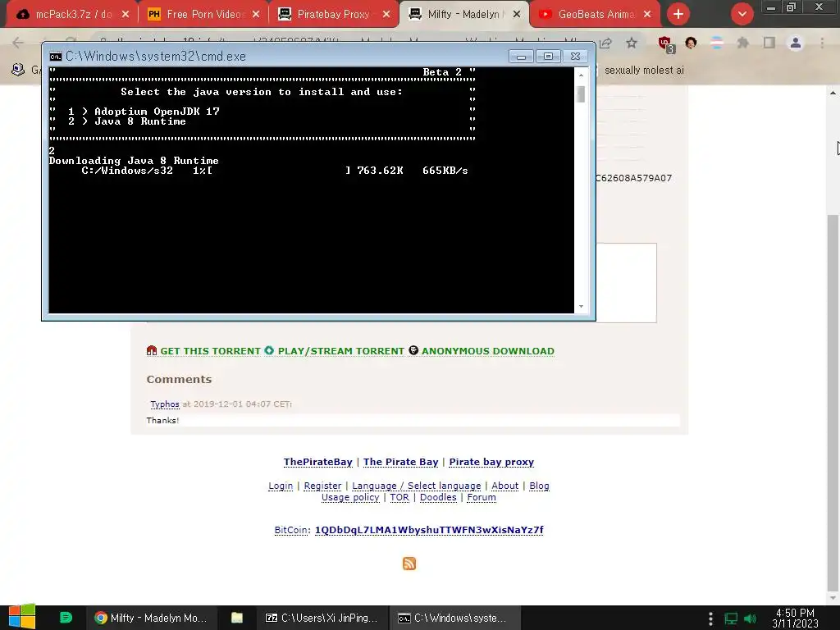Click the browser back arrow
840x630 pixels.
pyautogui.click(x=18, y=43)
